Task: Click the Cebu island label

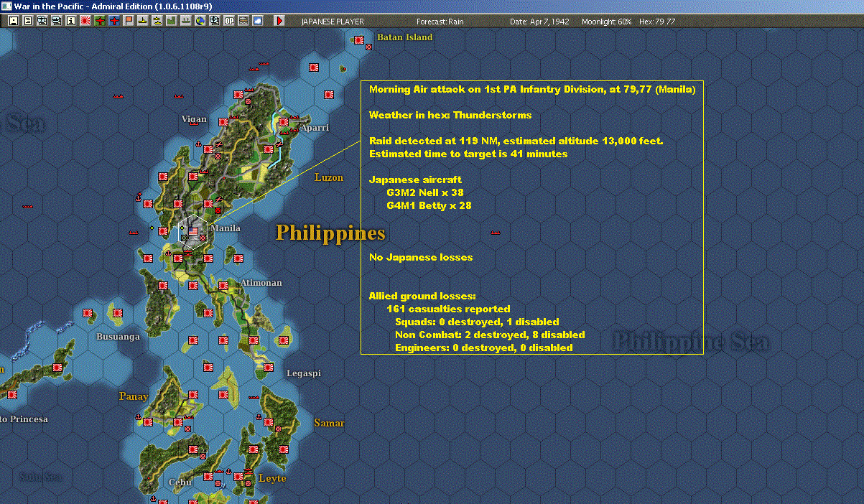Action: tap(180, 482)
